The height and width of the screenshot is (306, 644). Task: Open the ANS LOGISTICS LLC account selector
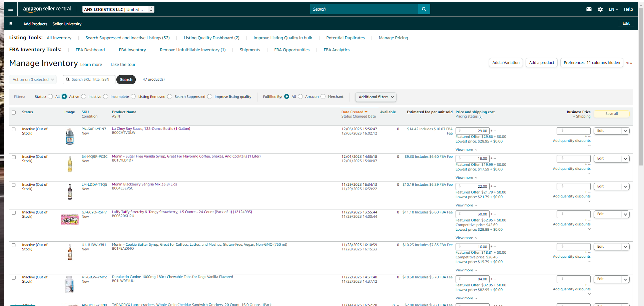(118, 9)
